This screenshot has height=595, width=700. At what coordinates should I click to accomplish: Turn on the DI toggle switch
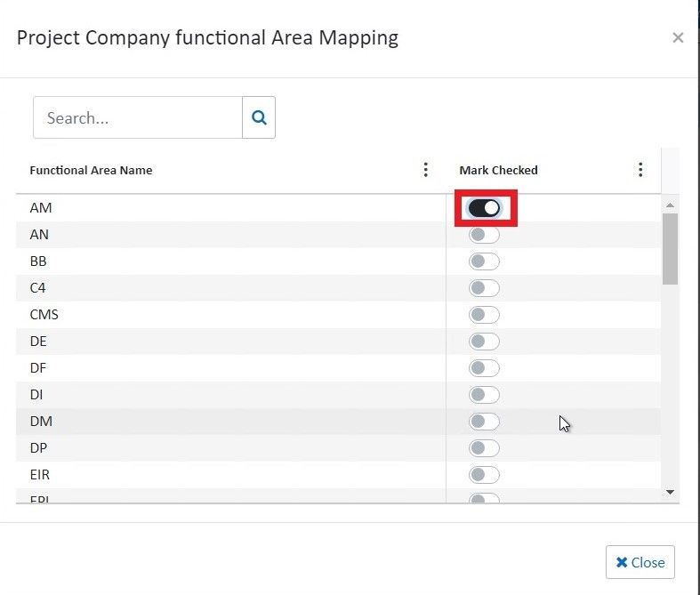[485, 395]
